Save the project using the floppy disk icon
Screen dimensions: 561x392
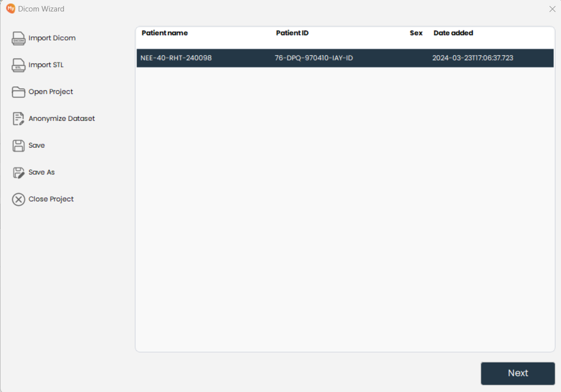(x=18, y=145)
